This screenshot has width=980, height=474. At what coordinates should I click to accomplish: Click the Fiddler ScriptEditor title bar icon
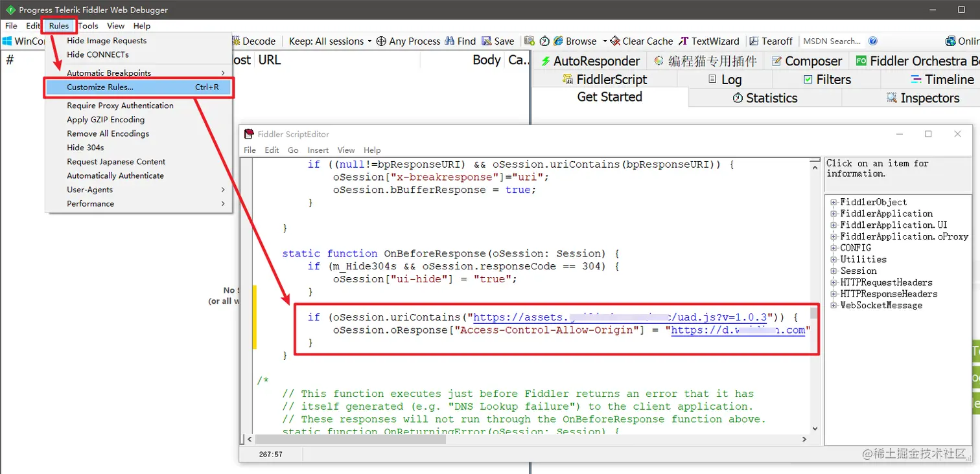(249, 134)
